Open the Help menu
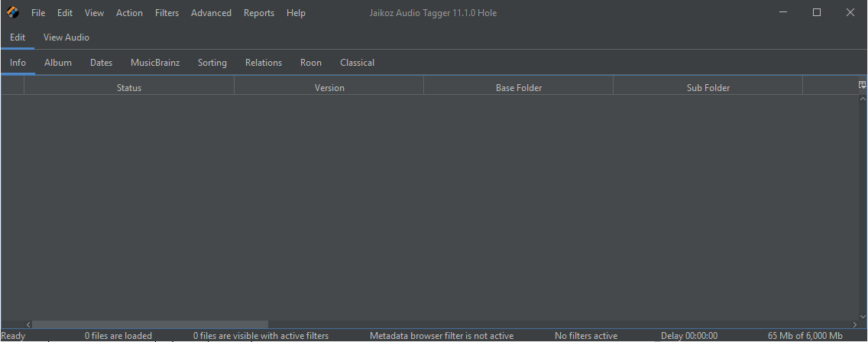Screen dimensions: 868x342 296,13
